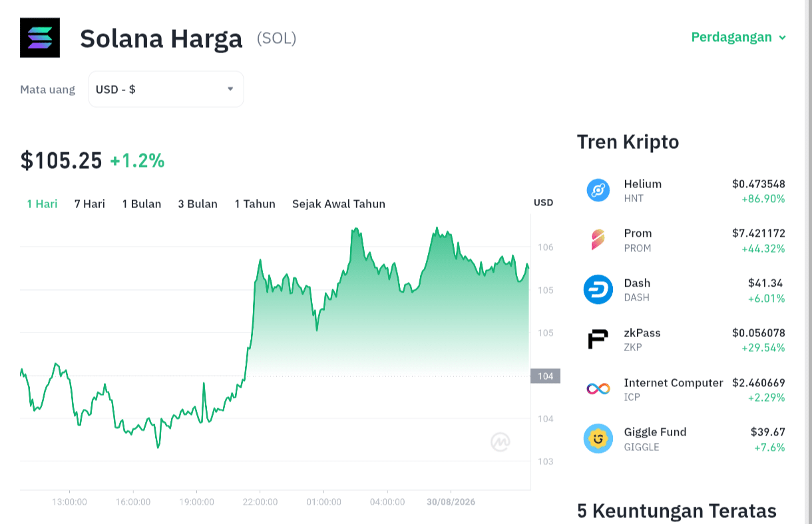Viewport: 812px width, 524px height.
Task: Select the Prom coin icon
Action: [x=598, y=240]
